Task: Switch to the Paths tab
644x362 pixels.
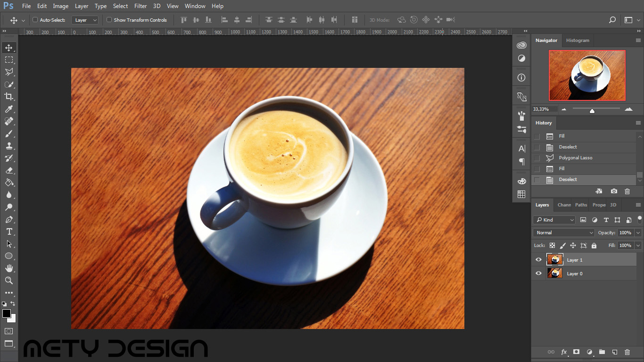Action: [581, 205]
